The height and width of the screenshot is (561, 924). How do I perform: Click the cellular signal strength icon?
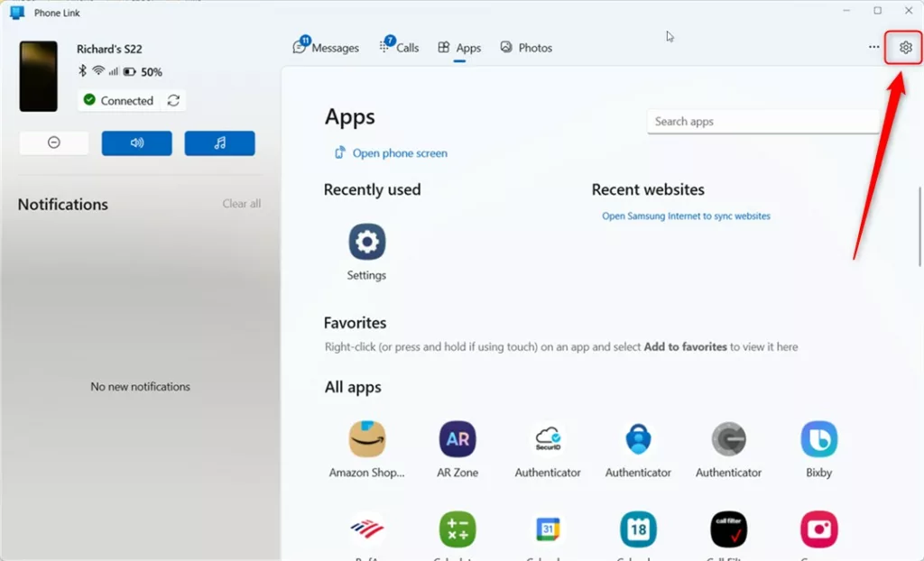113,71
